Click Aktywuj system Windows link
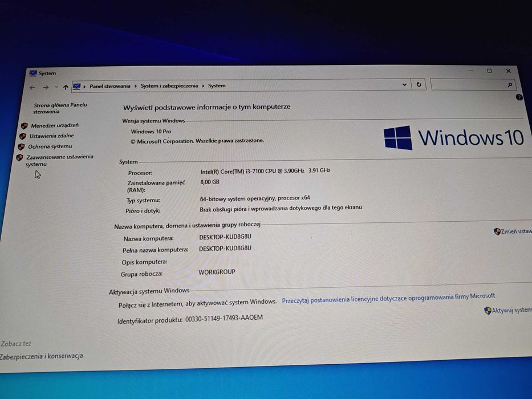The image size is (532, 399). pyautogui.click(x=511, y=310)
